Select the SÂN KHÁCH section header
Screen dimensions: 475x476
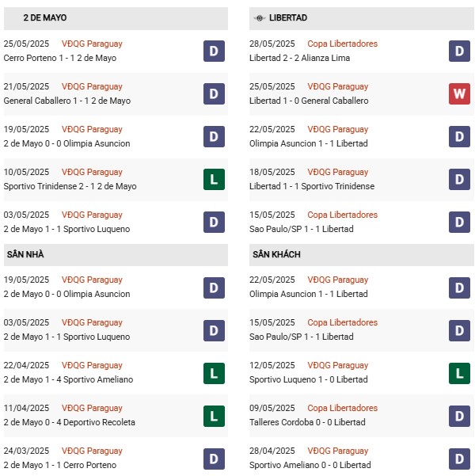tap(361, 255)
